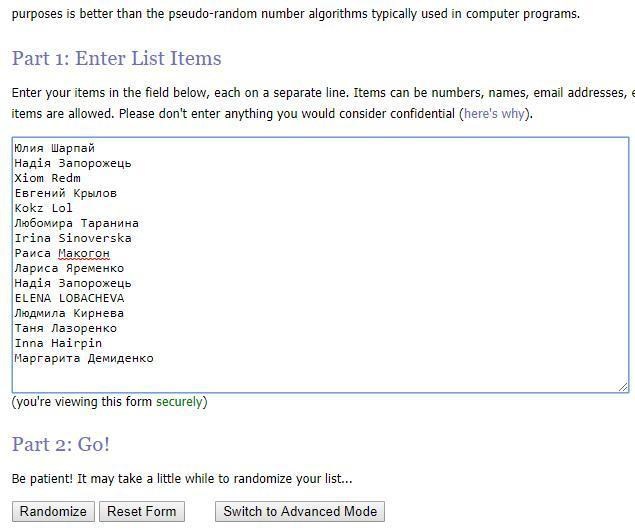635x530 pixels.
Task: Click the misspelled word Макогон
Action: pos(84,253)
